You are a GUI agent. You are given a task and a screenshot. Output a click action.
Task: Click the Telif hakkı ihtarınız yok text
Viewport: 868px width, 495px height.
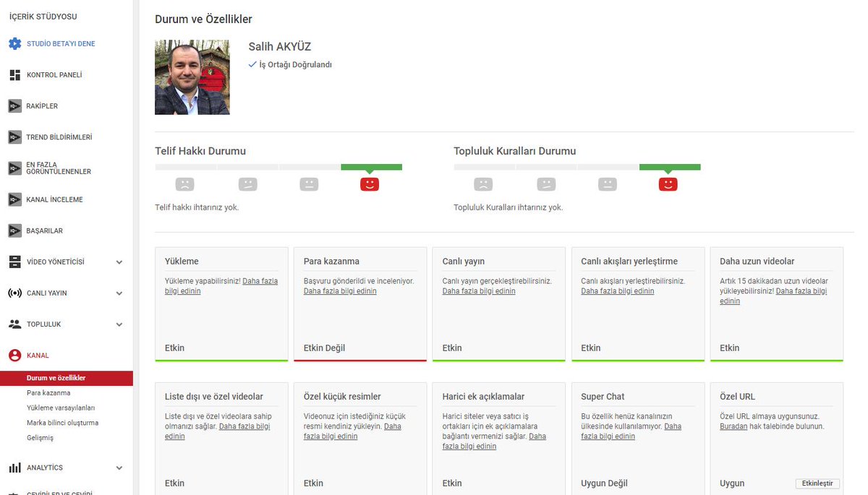click(197, 207)
